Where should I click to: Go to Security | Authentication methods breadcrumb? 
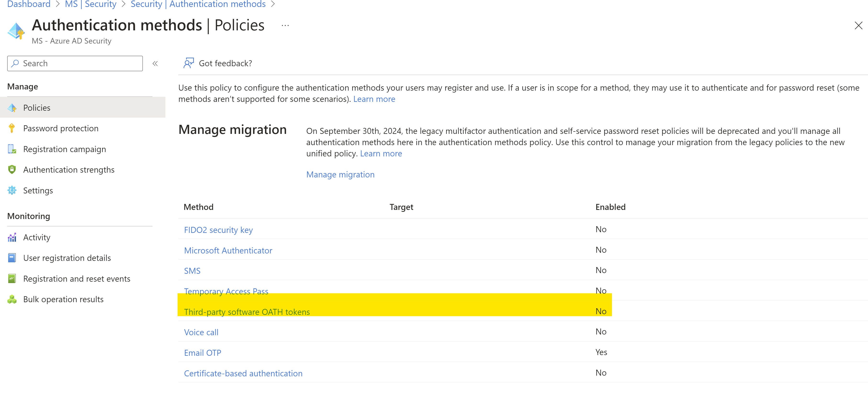[198, 4]
